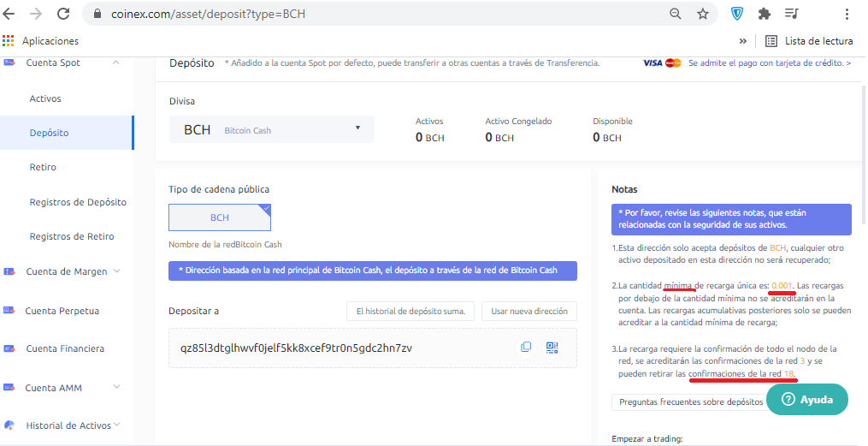Open Lista de lectura reading list
Screen dimensions: 868x446
[x=809, y=41]
